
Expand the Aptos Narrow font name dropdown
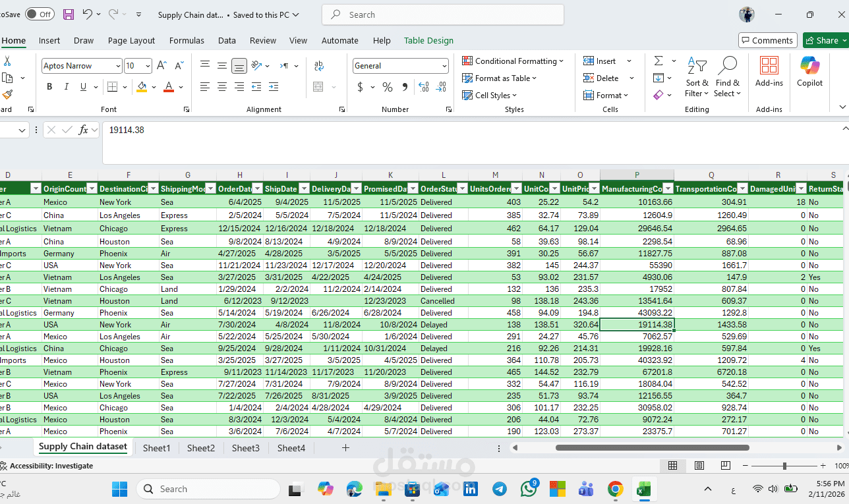pos(118,66)
